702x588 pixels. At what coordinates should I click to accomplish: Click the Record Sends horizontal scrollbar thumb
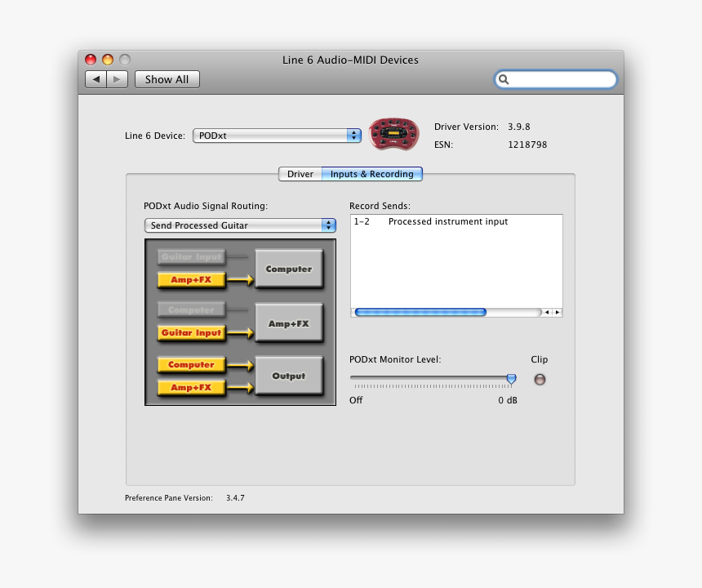pos(420,312)
